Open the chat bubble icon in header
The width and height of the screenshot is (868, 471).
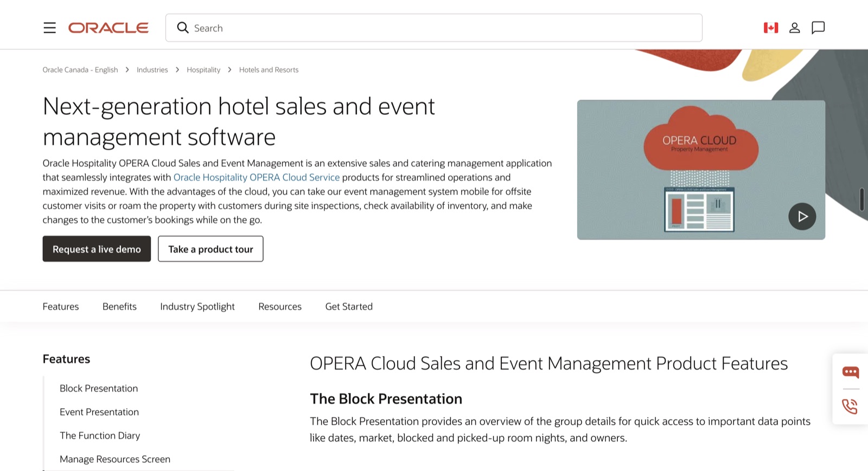click(818, 28)
